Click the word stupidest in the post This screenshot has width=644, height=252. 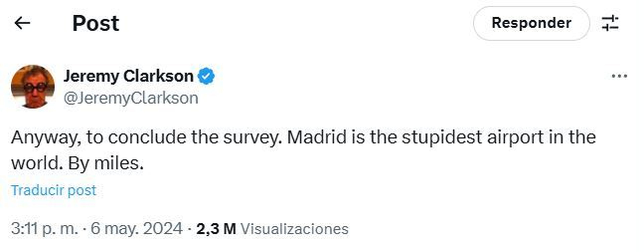442,138
